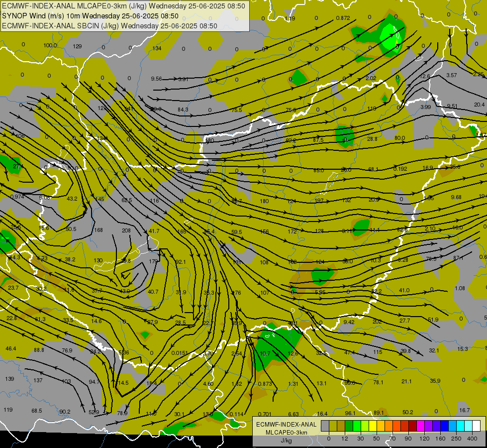Image resolution: width=487 pixels, height=448 pixels.
Task: Click the map value '0.872'
Action: [343, 18]
